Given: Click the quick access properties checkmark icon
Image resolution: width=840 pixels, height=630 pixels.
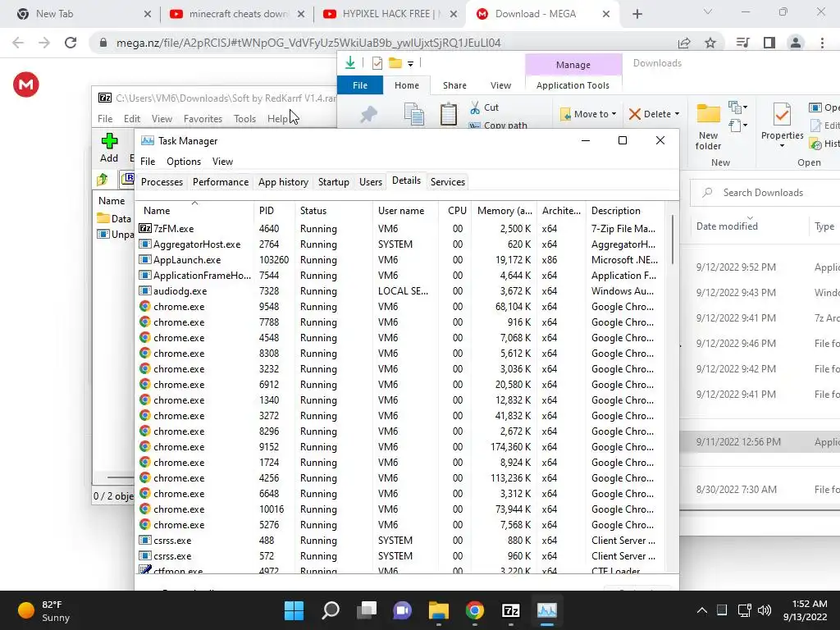Looking at the screenshot, I should point(377,63).
